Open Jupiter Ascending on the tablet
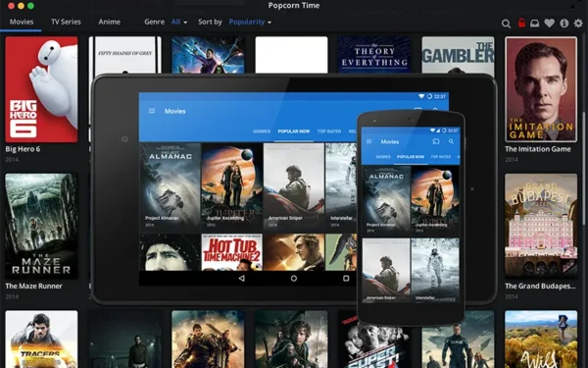Viewport: 588px width, 368px height. (x=231, y=186)
